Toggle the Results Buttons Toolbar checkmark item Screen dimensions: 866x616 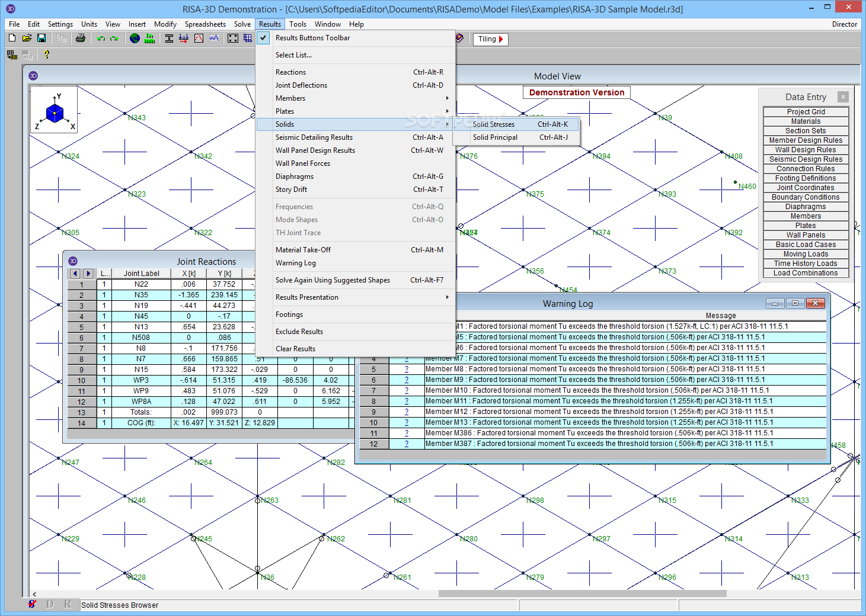click(356, 38)
